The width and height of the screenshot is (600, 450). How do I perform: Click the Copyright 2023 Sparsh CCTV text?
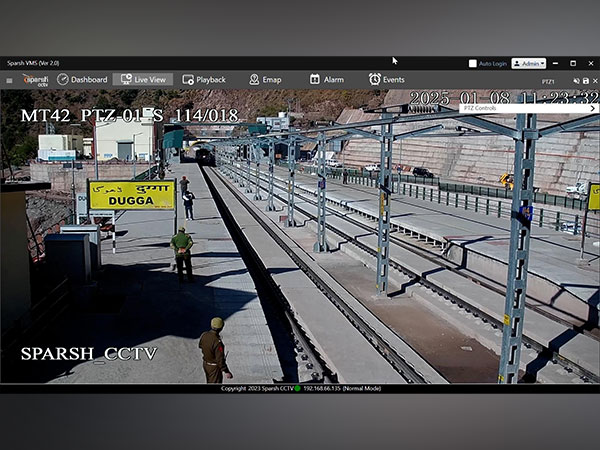257,388
